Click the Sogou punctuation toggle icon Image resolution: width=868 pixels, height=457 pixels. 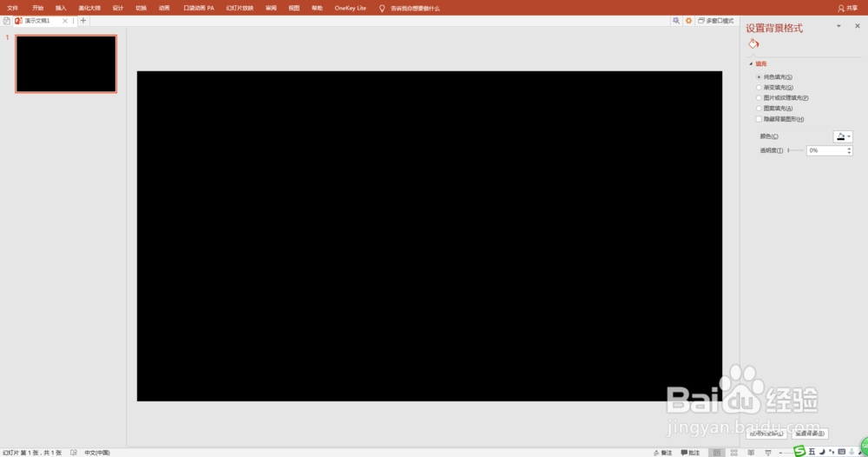click(832, 452)
